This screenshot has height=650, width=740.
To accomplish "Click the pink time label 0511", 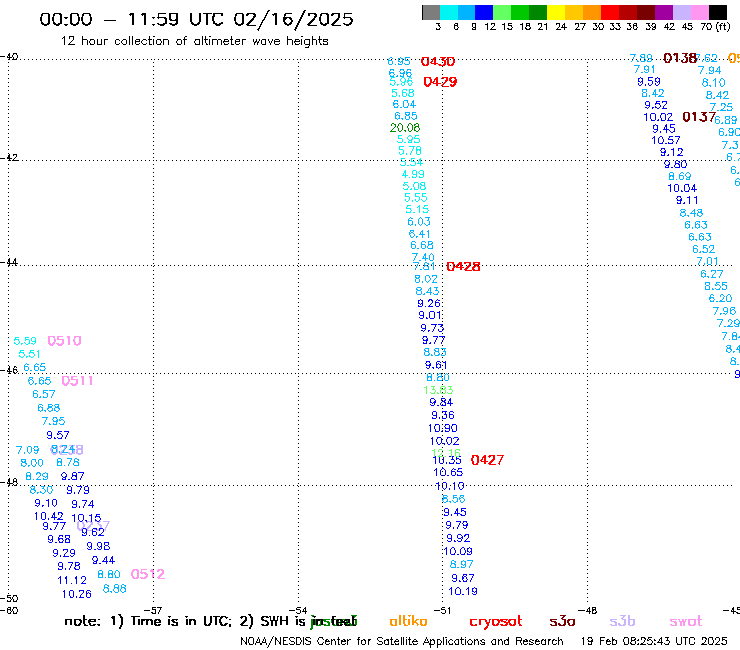I will pyautogui.click(x=77, y=380).
